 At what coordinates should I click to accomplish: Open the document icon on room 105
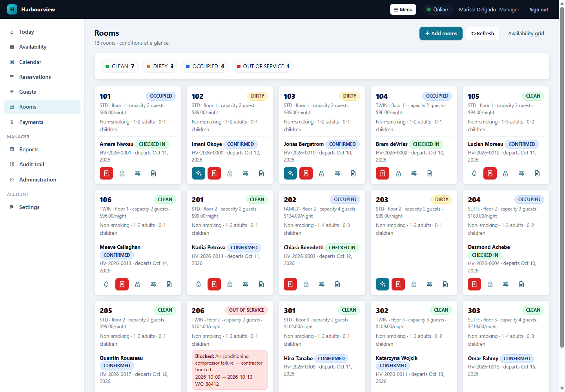[537, 173]
